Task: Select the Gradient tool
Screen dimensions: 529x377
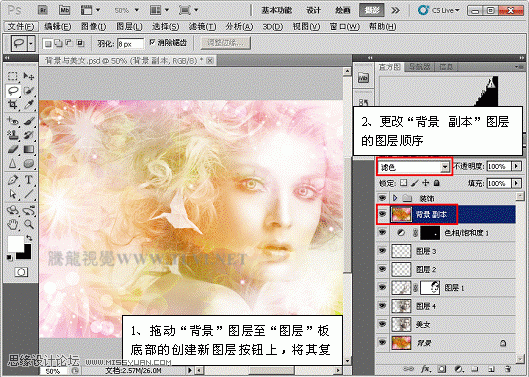Action: pos(29,149)
